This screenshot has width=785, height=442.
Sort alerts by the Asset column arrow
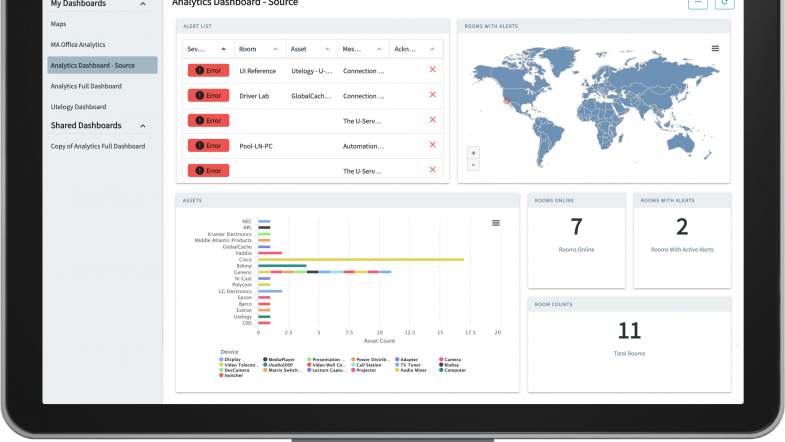pyautogui.click(x=327, y=49)
